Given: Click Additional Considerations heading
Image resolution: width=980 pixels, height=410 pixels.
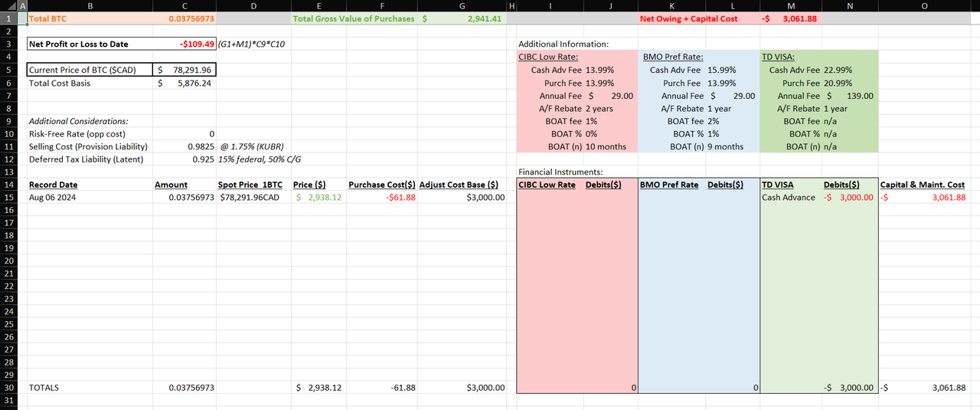Looking at the screenshot, I should point(79,121).
